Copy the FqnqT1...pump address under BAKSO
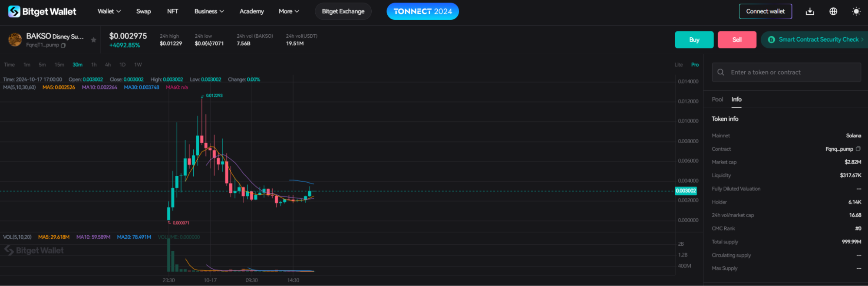This screenshot has height=286, width=868. pos(63,45)
